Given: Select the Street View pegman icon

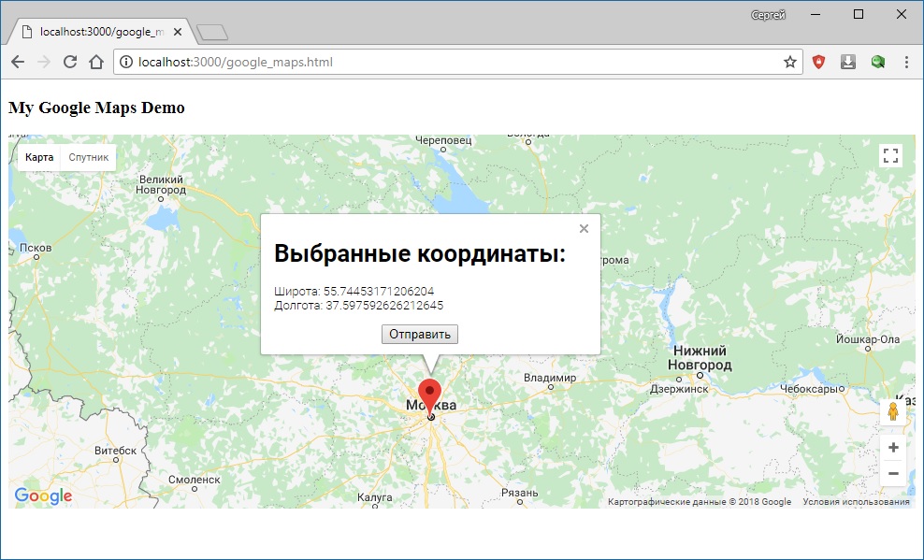Looking at the screenshot, I should coord(893,411).
